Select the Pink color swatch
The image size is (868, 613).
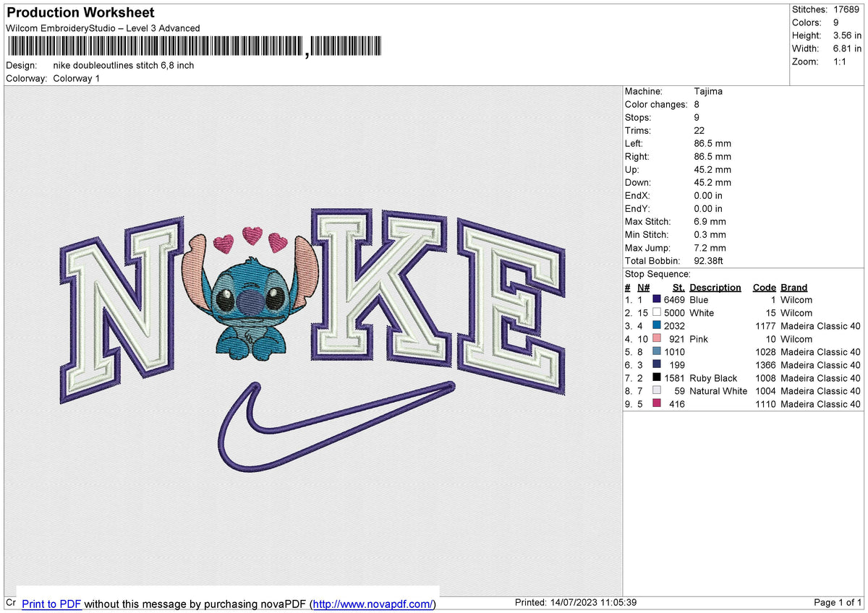(x=657, y=339)
